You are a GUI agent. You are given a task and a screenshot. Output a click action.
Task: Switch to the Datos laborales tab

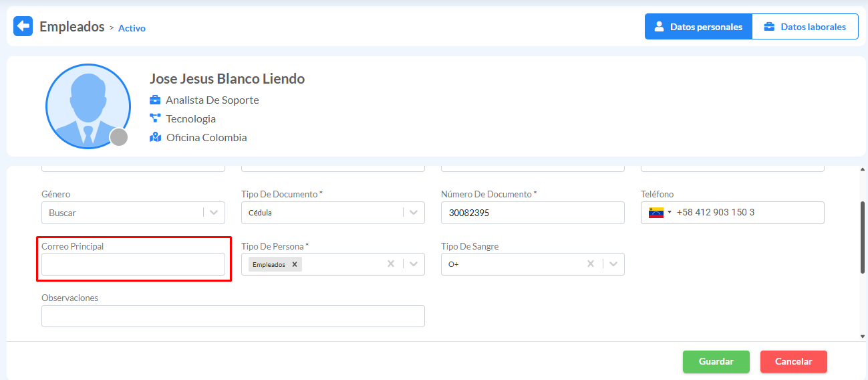pyautogui.click(x=805, y=27)
